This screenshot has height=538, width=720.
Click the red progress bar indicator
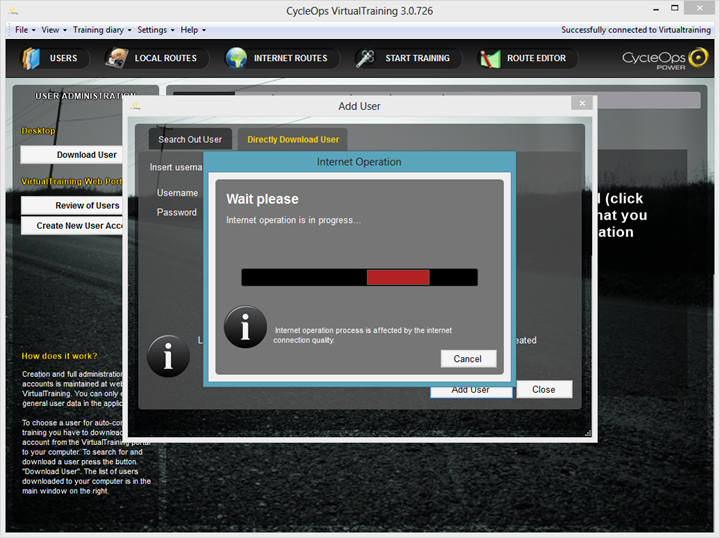click(398, 277)
